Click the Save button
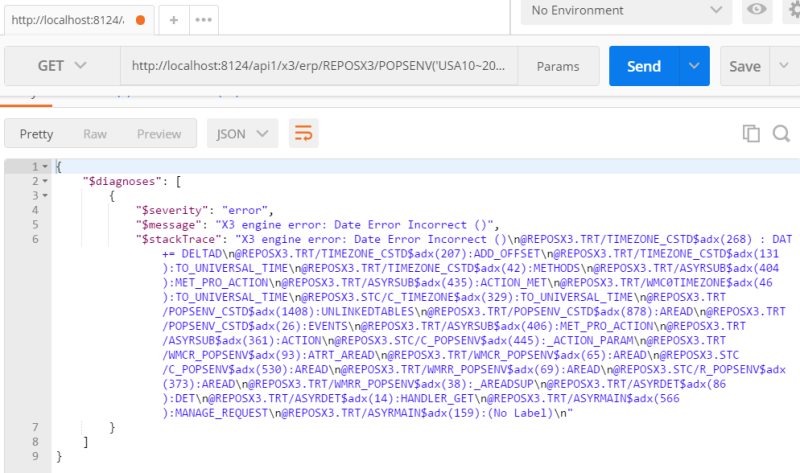This screenshot has width=800, height=473. coord(744,66)
